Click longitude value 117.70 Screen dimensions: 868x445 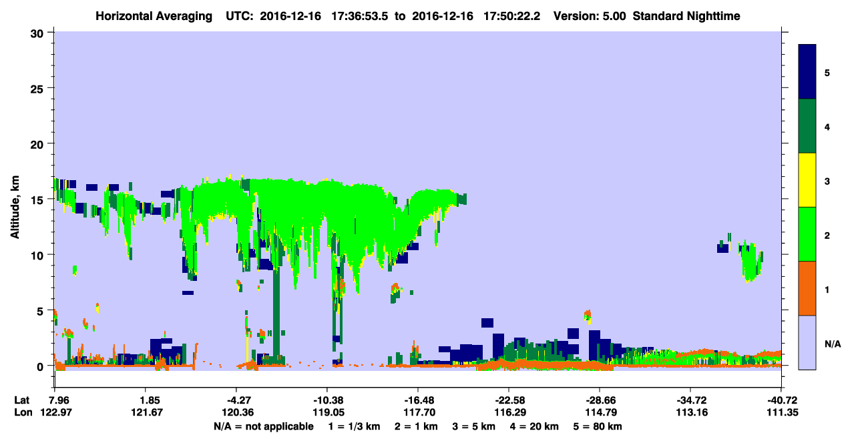[418, 412]
